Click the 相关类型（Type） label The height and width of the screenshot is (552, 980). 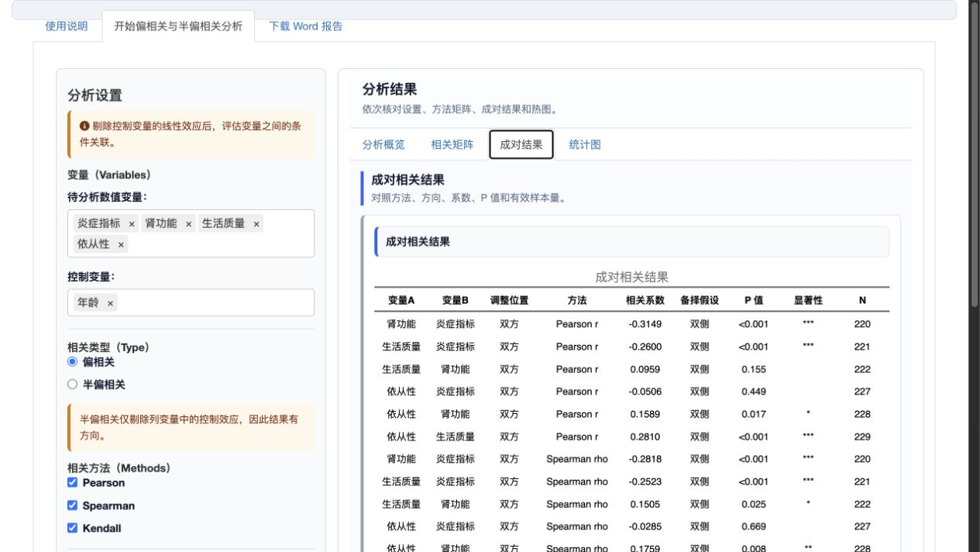[x=108, y=347]
